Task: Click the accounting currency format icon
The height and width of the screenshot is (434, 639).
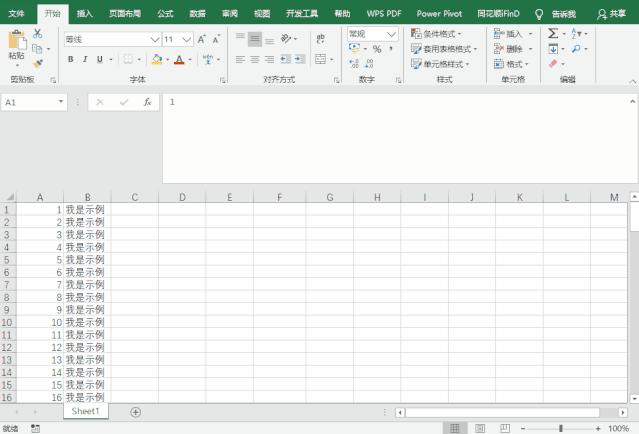Action: point(355,48)
